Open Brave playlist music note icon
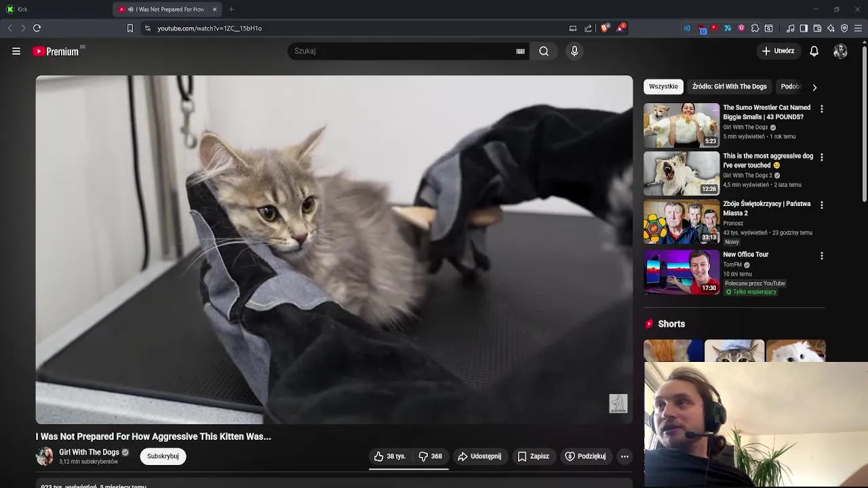Screen dimensions: 868x488 point(790,28)
